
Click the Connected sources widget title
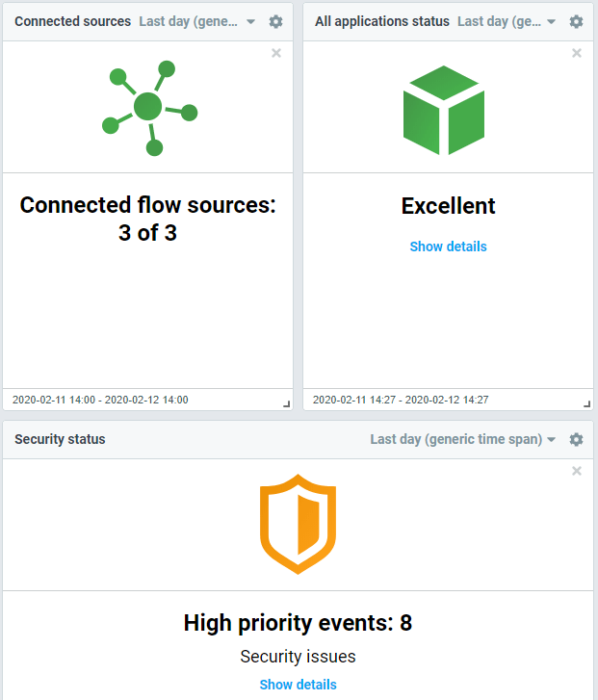click(72, 21)
